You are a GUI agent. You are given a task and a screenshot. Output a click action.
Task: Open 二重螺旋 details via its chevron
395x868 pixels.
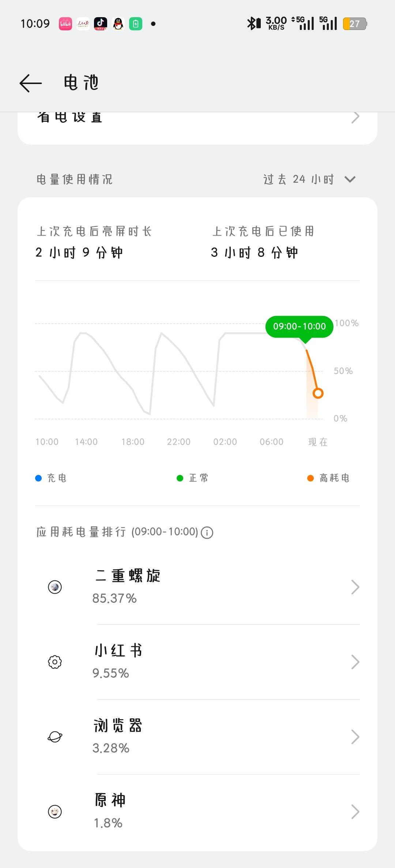pyautogui.click(x=355, y=587)
